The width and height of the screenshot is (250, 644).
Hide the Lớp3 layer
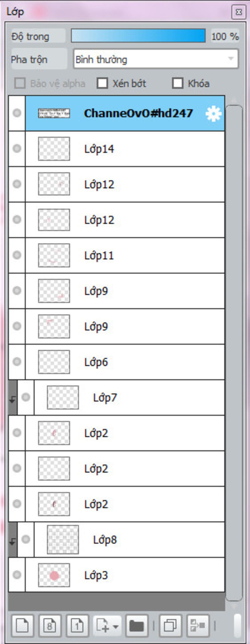[x=17, y=575]
